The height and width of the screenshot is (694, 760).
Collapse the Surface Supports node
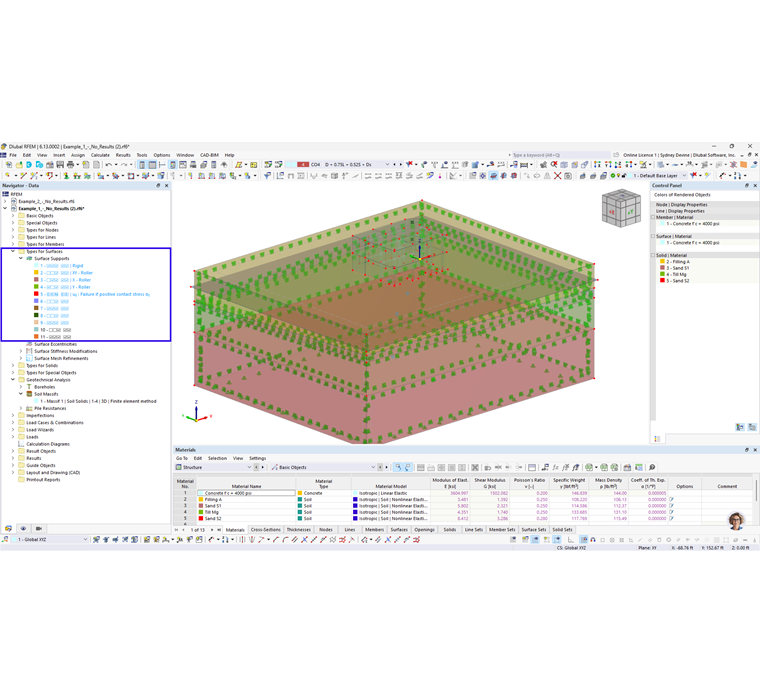21,258
